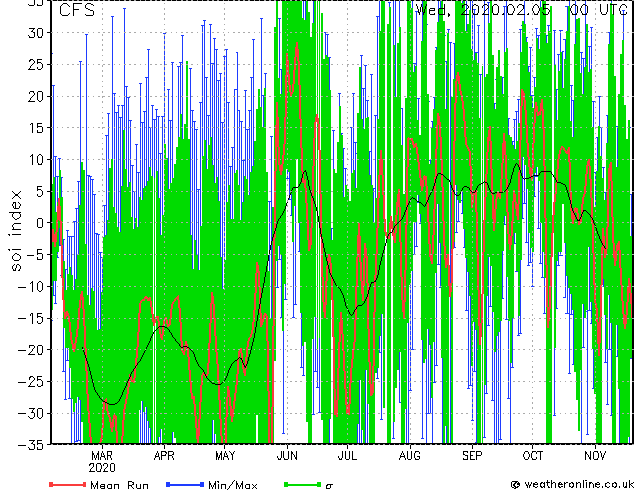Image resolution: width=634 pixels, height=490 pixels.
Task: Click the Min/Max legend label
Action: coord(232,485)
